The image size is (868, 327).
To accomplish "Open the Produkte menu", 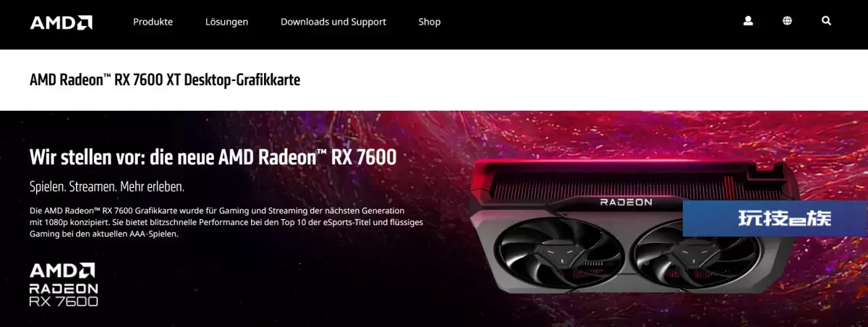I will tap(153, 22).
